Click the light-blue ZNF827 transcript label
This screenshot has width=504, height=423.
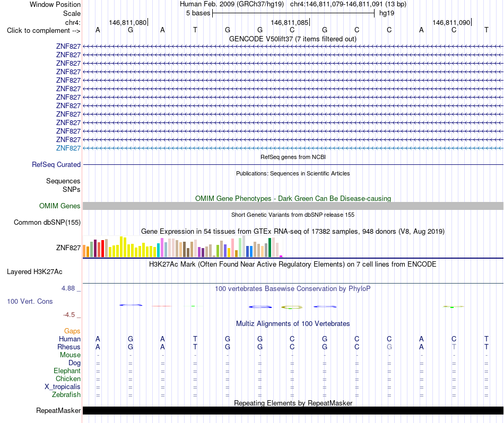point(68,148)
